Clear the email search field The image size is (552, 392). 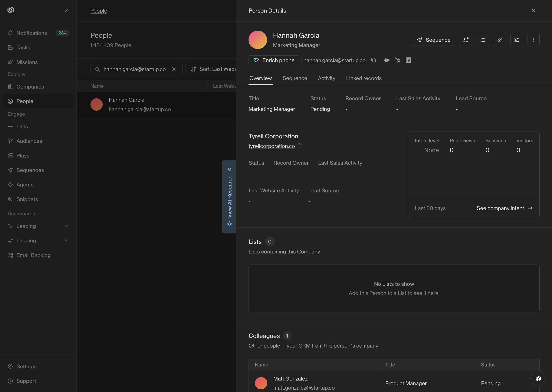[x=174, y=69]
